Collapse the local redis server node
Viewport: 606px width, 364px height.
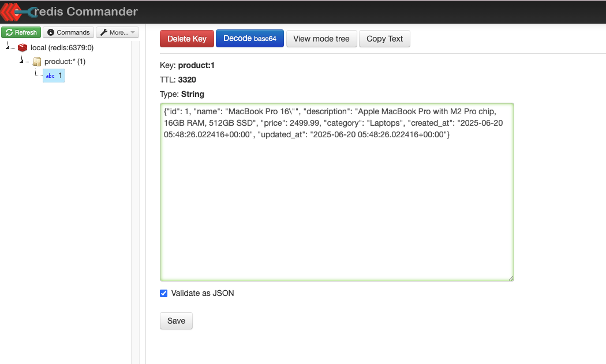(8, 47)
